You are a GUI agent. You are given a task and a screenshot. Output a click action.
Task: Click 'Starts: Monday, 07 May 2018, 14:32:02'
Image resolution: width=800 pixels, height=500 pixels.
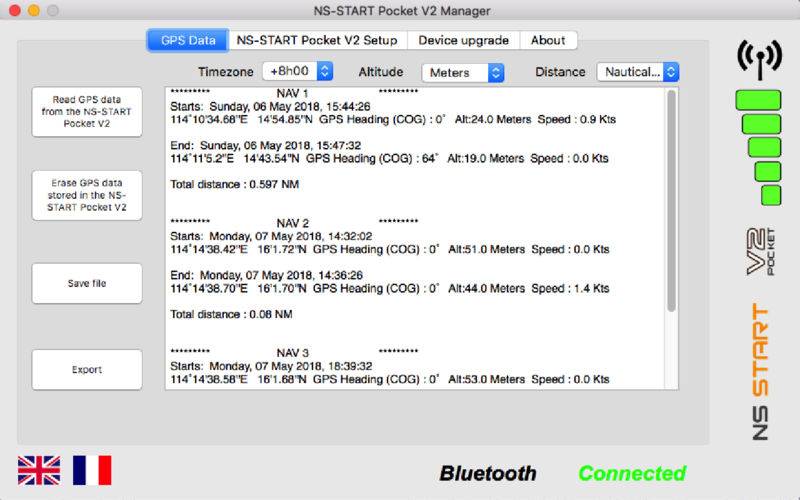pyautogui.click(x=271, y=236)
